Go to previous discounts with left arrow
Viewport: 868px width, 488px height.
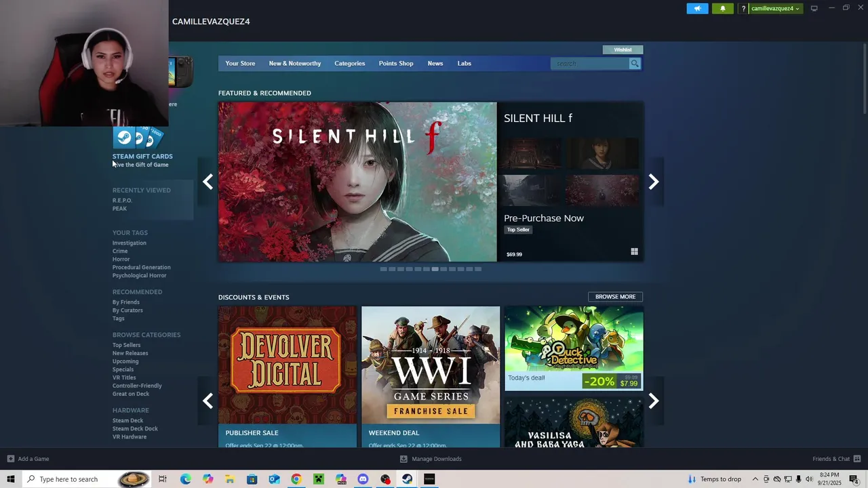pos(208,401)
